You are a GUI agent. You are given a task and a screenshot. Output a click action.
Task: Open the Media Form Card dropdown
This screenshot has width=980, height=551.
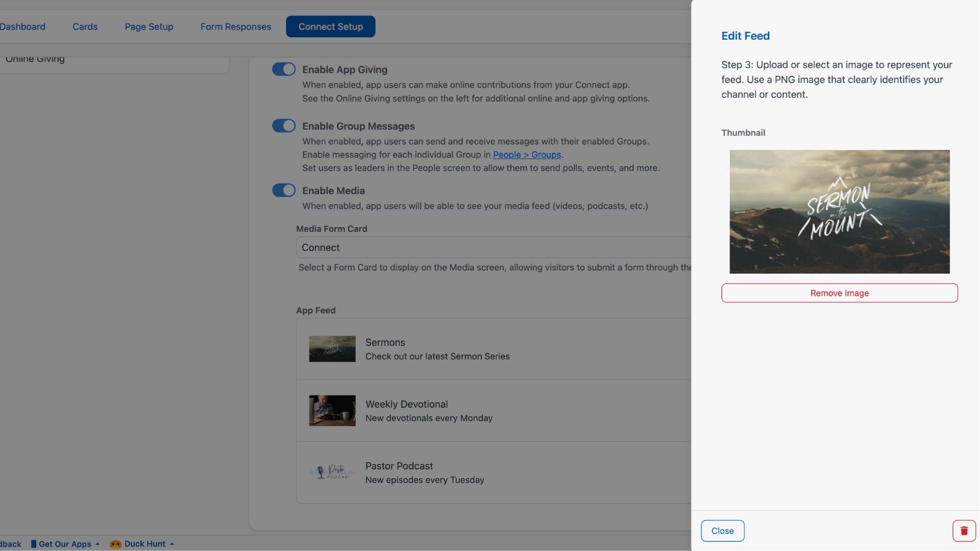tap(494, 247)
